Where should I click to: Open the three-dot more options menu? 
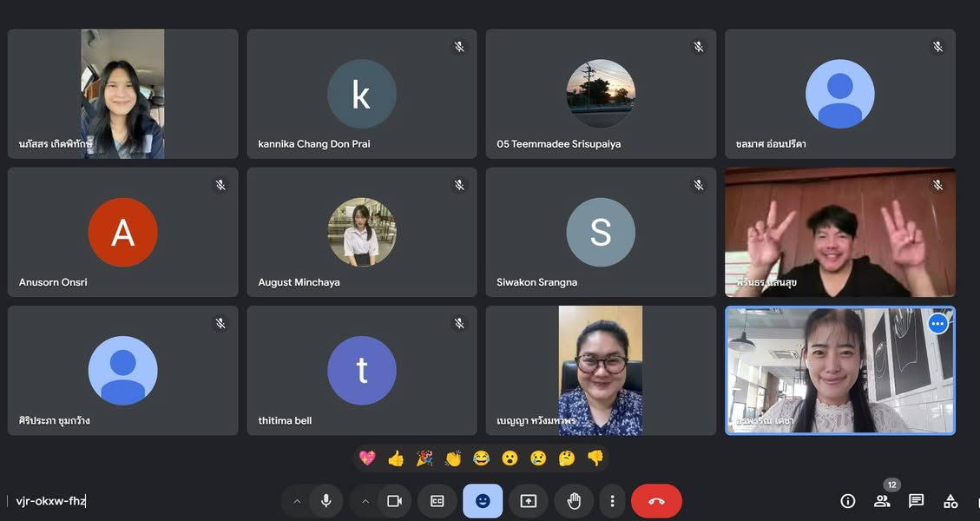tap(612, 501)
